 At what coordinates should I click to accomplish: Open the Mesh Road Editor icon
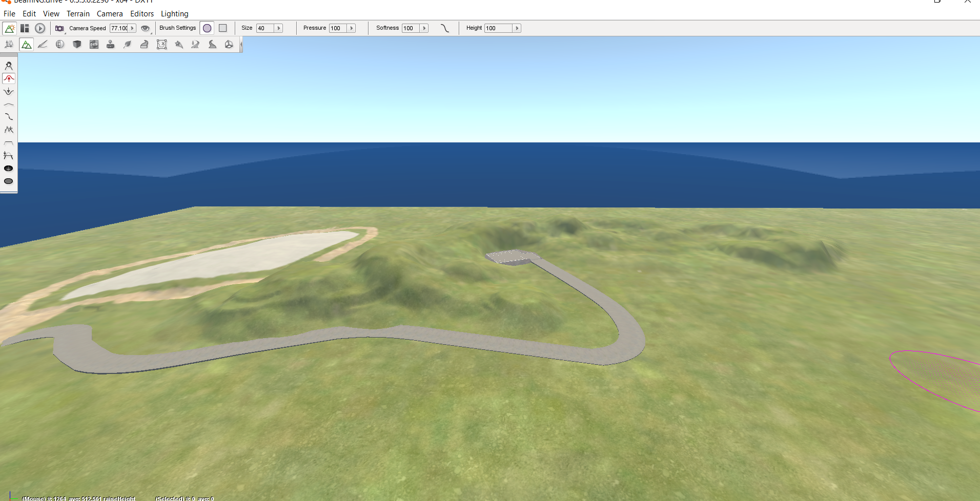[x=145, y=45]
